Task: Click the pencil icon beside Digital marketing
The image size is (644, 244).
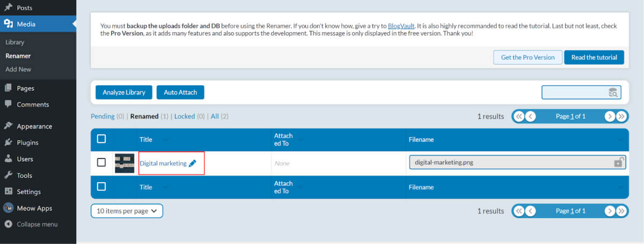Action: tap(193, 163)
